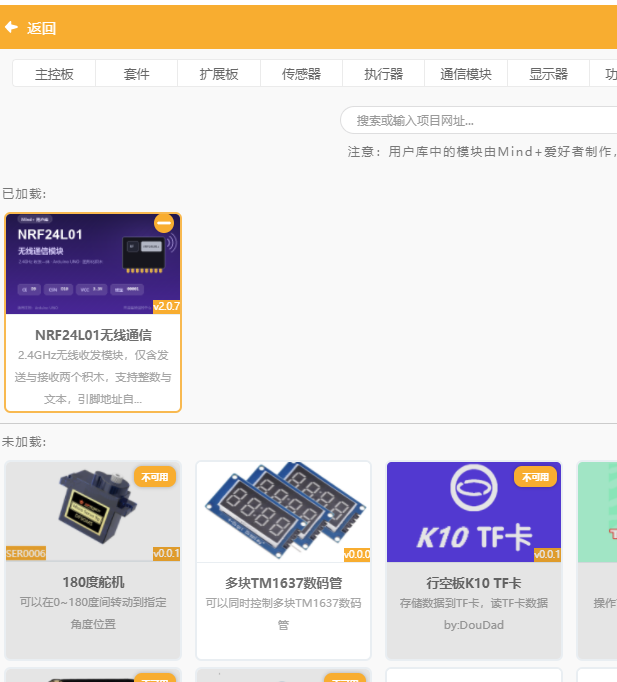Image resolution: width=617 pixels, height=682 pixels.
Task: Select the 180度舵机 servo thumbnail
Action: pyautogui.click(x=93, y=512)
